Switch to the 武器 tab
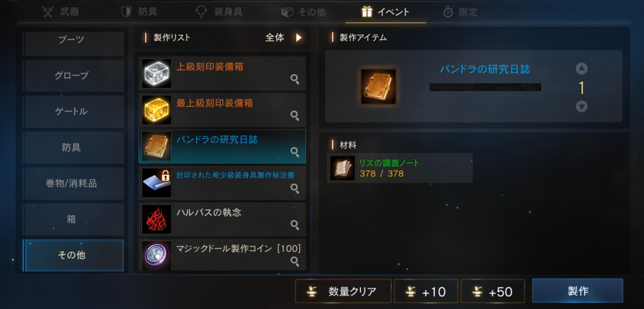 coord(61,12)
